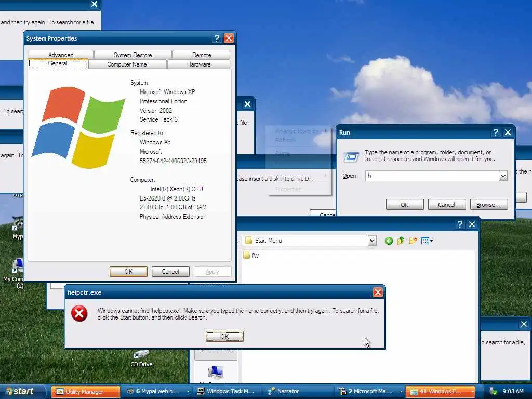Click the Service Pack 3 text
The width and height of the screenshot is (532, 399).
click(x=158, y=119)
